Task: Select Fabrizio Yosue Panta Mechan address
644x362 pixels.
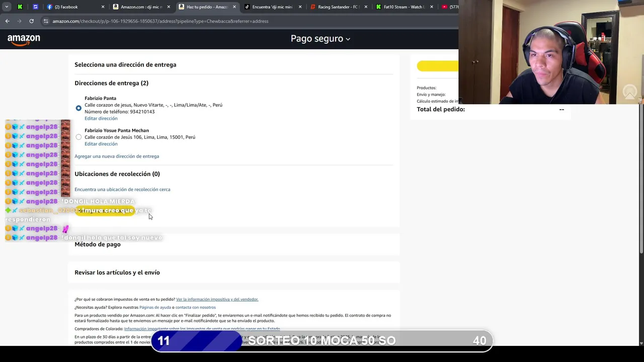Action: point(78,137)
